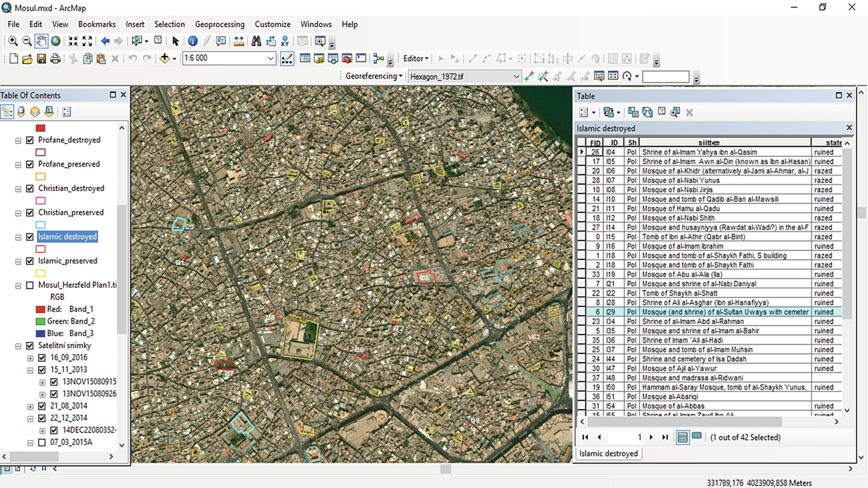Select the Zoom Out tool
The height and width of the screenshot is (488, 868).
click(27, 41)
